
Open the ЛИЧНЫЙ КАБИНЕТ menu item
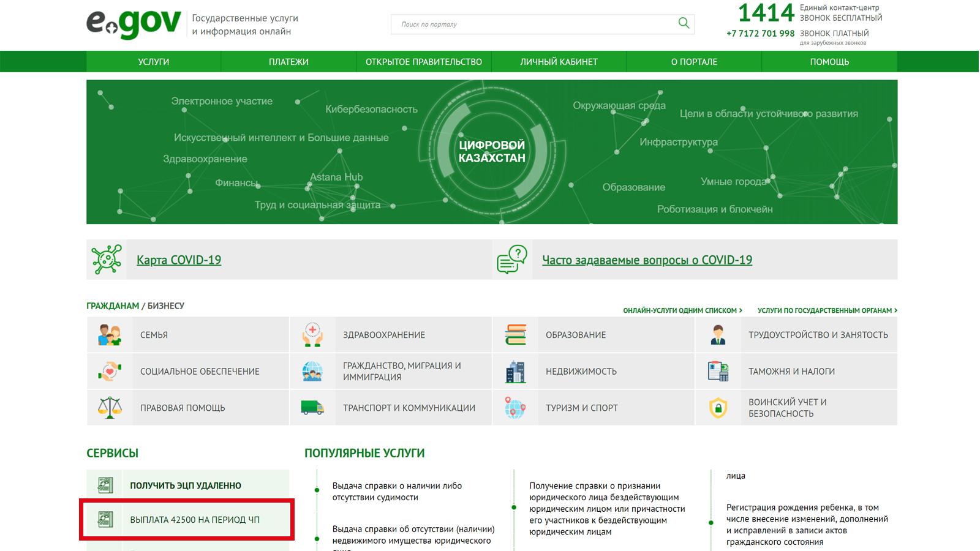[x=559, y=62]
